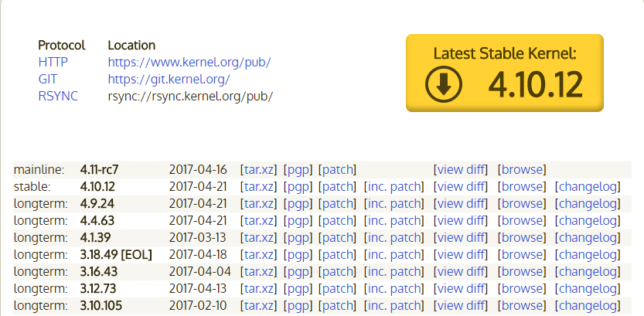Viewport: 644px width, 316px height.
Task: Open the HTTP protocol link
Action: coord(53,62)
